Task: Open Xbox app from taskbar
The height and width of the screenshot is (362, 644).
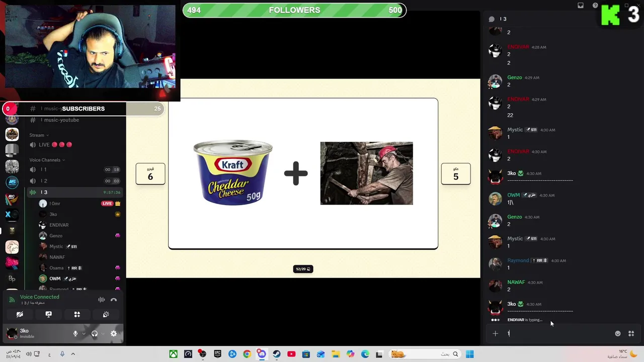Action: point(173,354)
